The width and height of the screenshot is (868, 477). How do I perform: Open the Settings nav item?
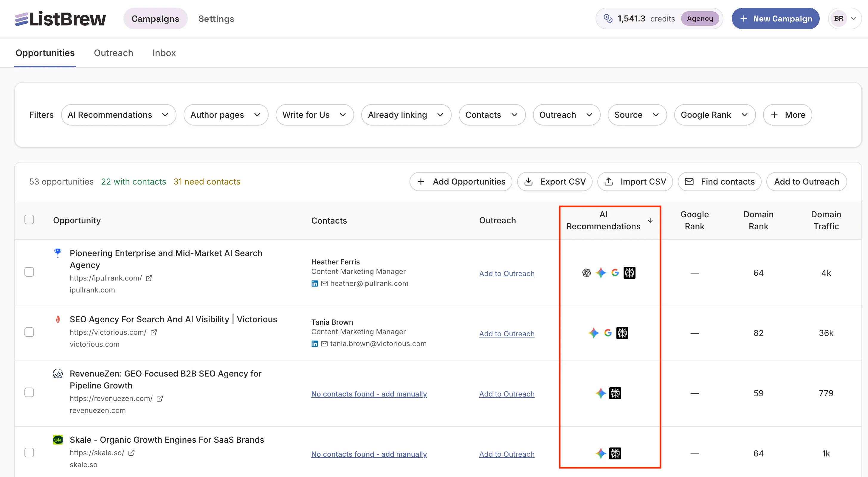pyautogui.click(x=216, y=18)
